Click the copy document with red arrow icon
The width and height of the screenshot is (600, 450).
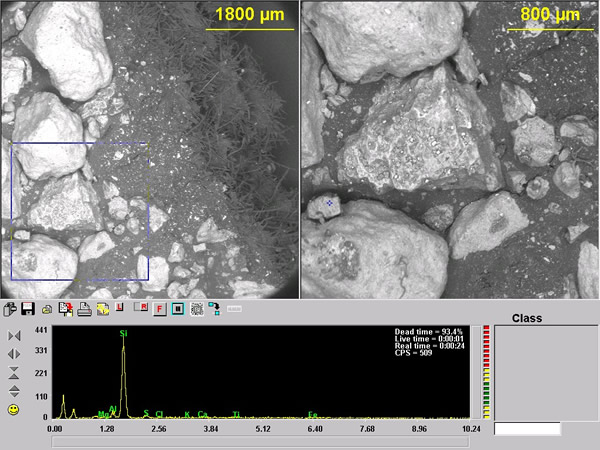[65, 309]
